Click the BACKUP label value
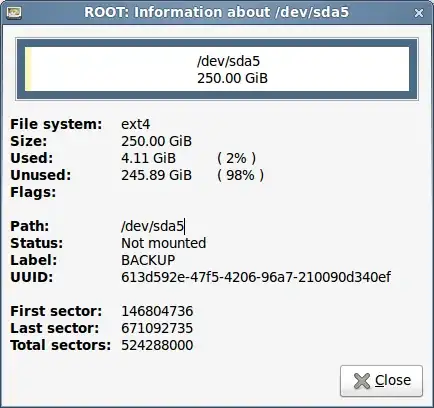The height and width of the screenshot is (408, 434). tap(148, 260)
